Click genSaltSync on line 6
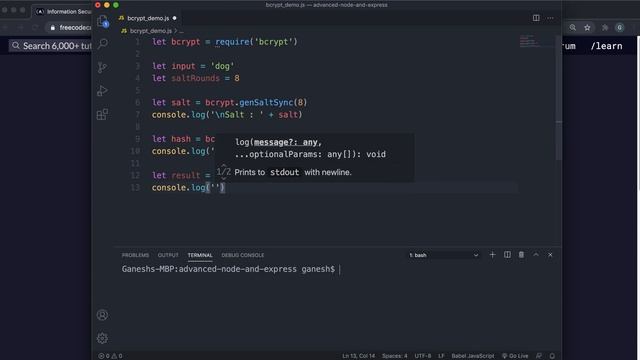 point(266,102)
